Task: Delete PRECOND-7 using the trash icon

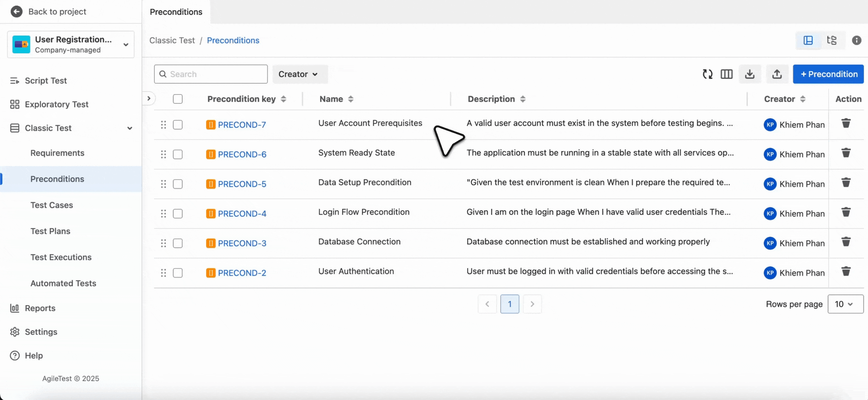Action: pos(846,123)
